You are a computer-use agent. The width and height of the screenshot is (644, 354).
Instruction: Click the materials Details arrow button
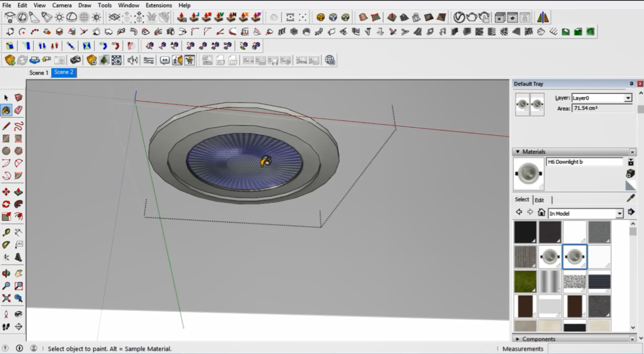click(x=631, y=212)
